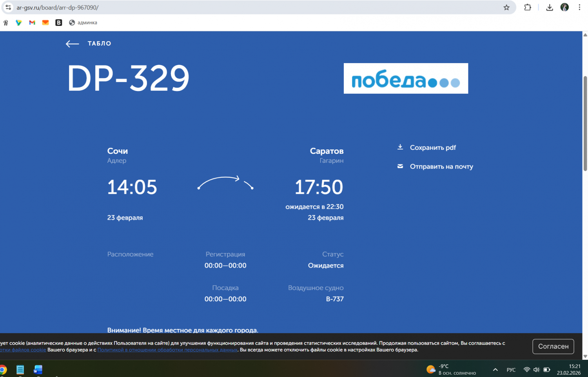The image size is (588, 377).
Task: Open the админка bookmark
Action: click(83, 23)
